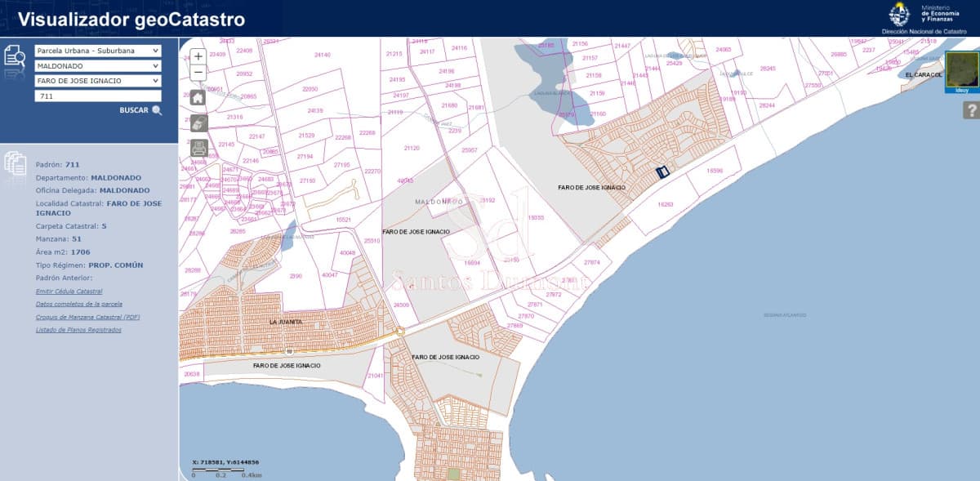Viewport: 980px width, 481px height.
Task: Click the magnifier icon next to BUSCAR
Action: tap(157, 110)
